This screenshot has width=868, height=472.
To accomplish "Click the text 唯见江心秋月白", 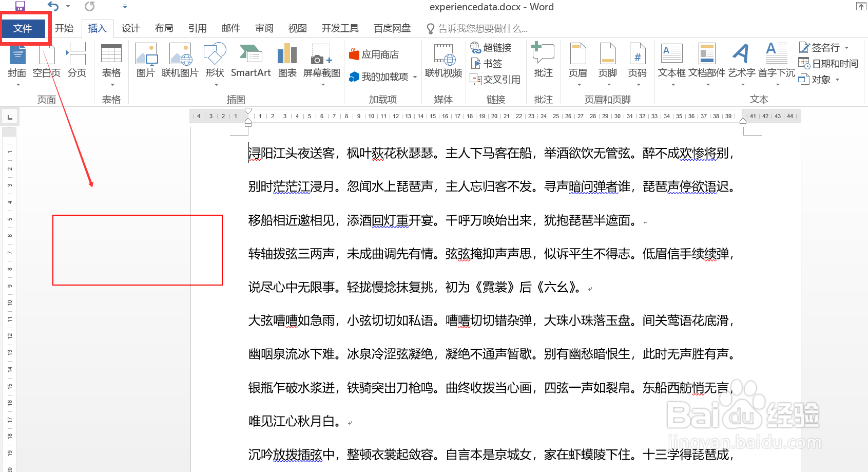I will (x=291, y=421).
